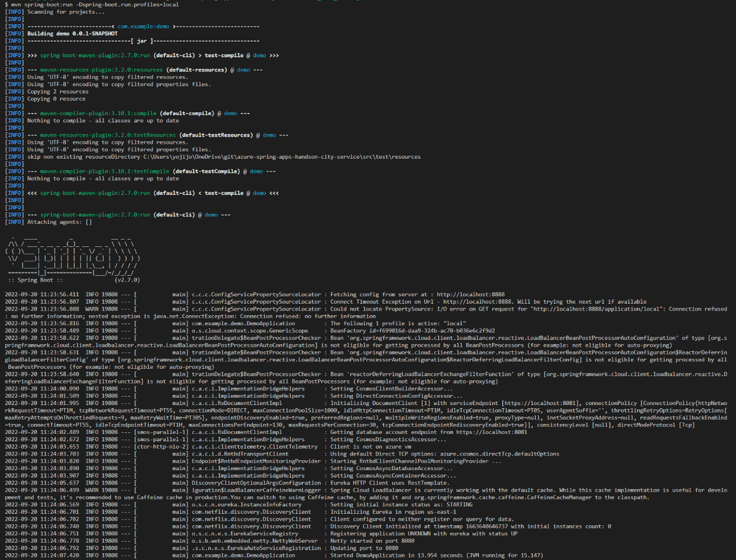Image resolution: width=736 pixels, height=560 pixels.
Task: Click 'o.s.c.n.eureka.InstanceInfoFactory' logger name
Action: click(x=247, y=505)
